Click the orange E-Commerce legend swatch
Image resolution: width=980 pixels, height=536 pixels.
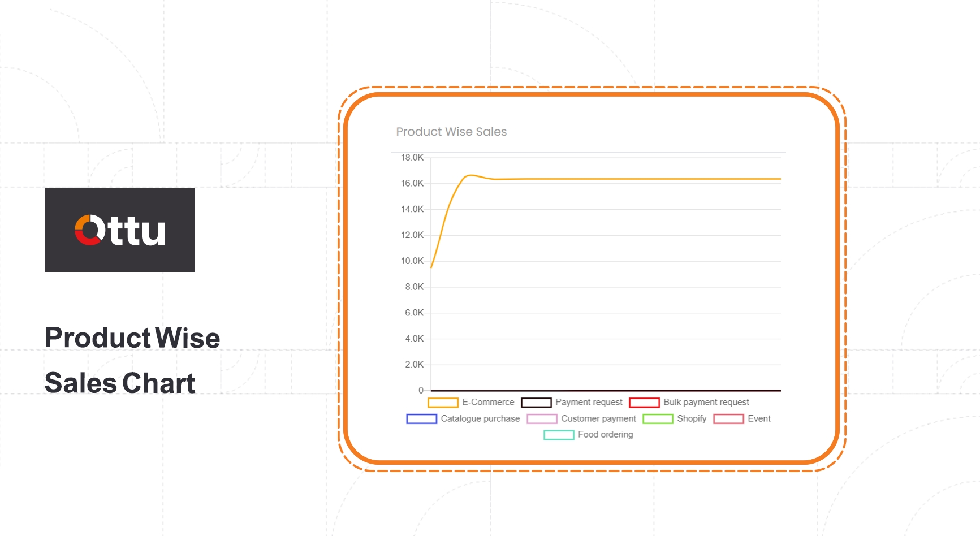tap(443, 403)
